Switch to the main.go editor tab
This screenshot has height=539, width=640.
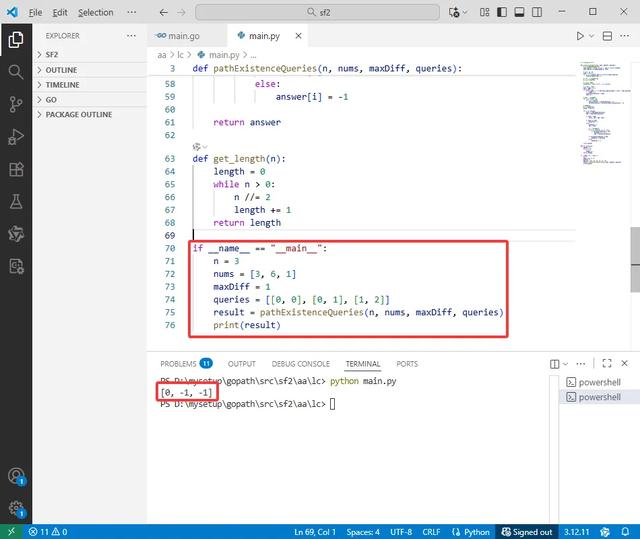185,35
